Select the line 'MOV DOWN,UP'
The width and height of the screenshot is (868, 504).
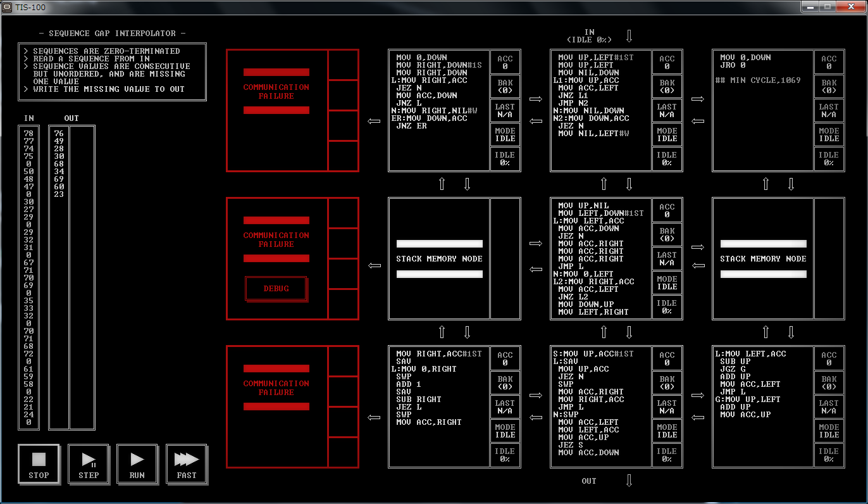(586, 305)
